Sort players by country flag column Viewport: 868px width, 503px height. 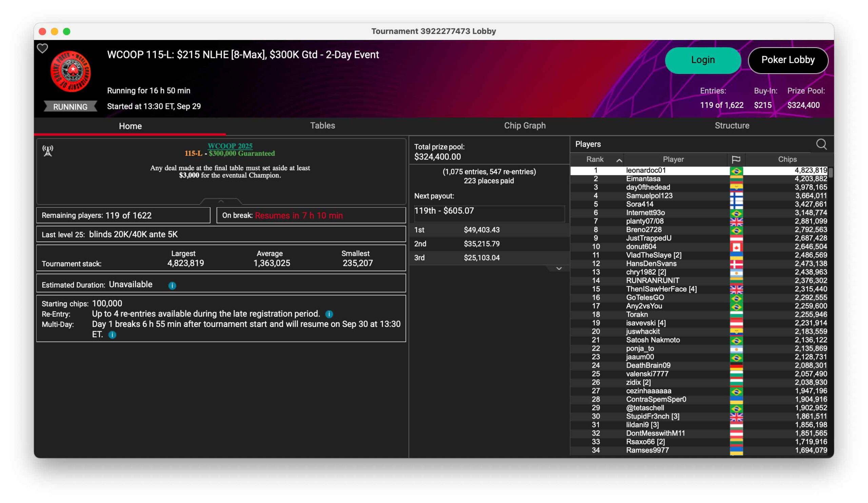(736, 159)
